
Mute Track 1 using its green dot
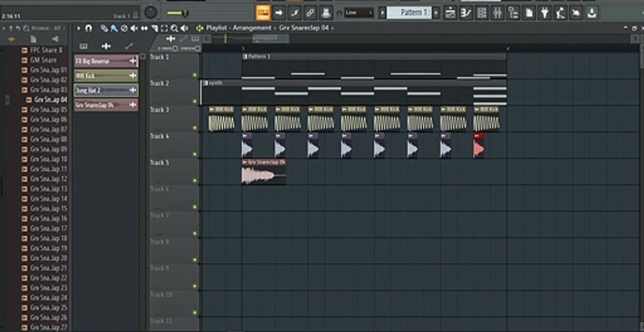[195, 75]
